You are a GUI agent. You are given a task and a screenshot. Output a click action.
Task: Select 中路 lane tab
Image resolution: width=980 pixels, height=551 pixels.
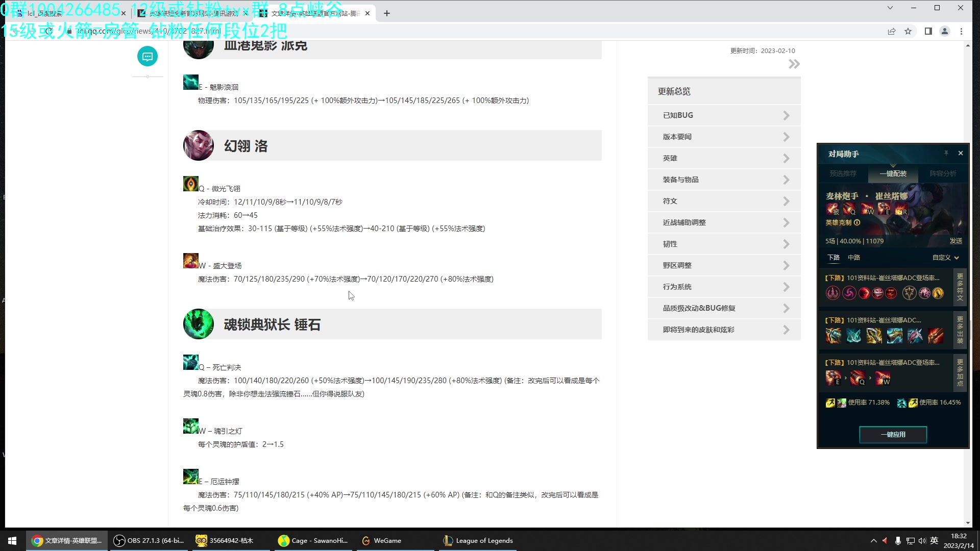click(854, 258)
